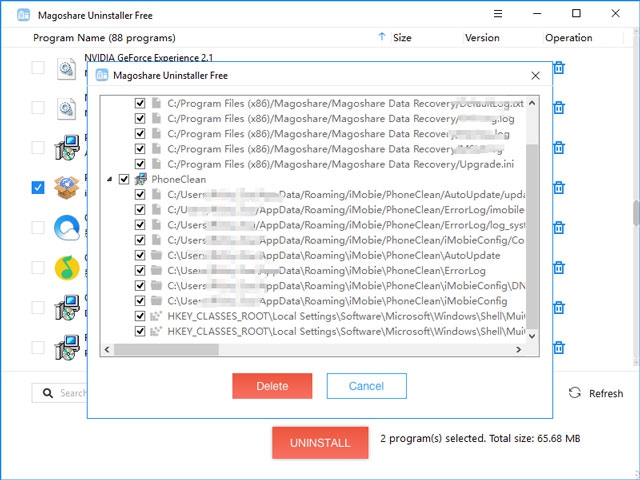Sort by Size column header
Image resolution: width=640 pixels, height=480 pixels.
click(x=402, y=38)
